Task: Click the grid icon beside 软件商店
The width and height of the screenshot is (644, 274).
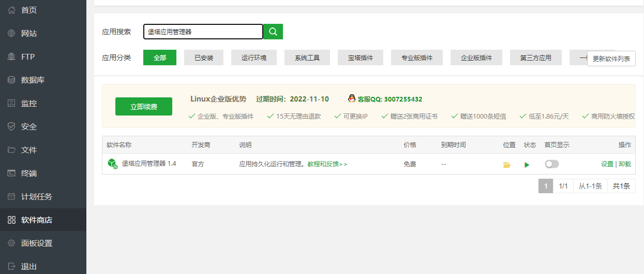Action: coord(11,220)
